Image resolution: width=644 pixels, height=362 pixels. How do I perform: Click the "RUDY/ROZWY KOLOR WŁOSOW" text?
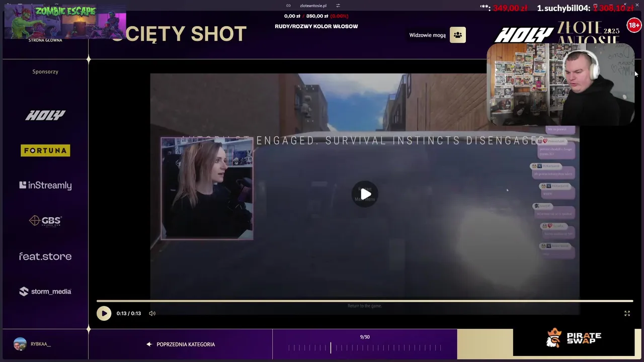(316, 26)
